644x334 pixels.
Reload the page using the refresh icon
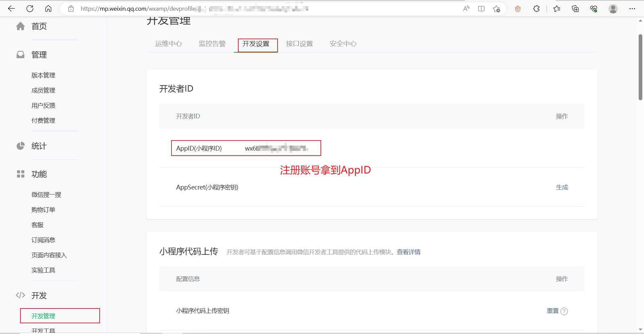click(x=30, y=9)
